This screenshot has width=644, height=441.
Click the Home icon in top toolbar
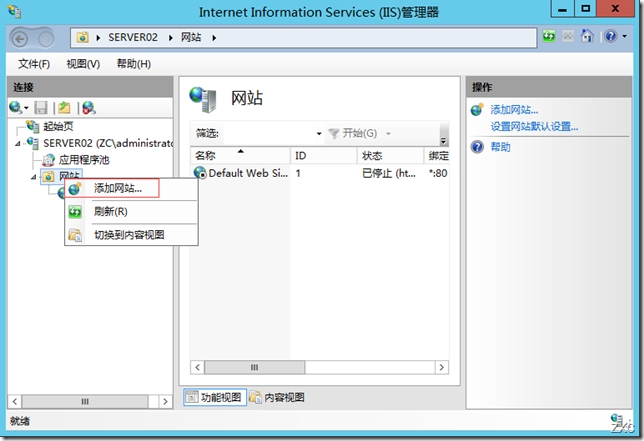pos(587,36)
